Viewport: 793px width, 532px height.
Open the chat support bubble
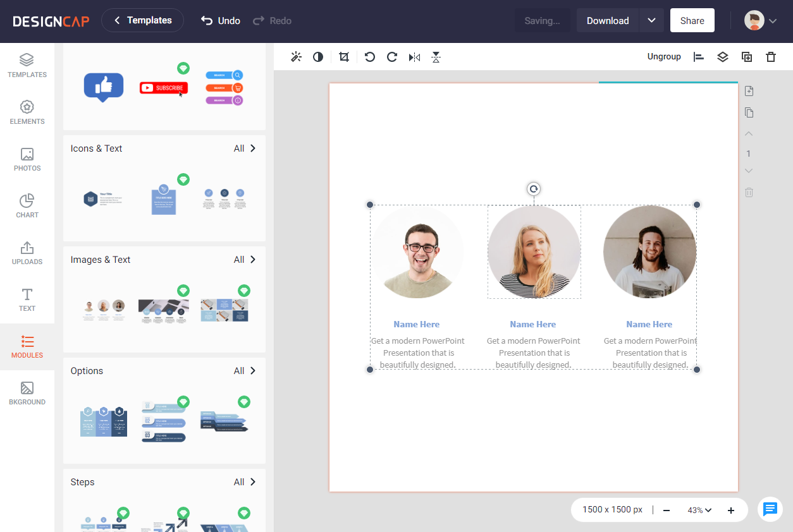coord(770,509)
